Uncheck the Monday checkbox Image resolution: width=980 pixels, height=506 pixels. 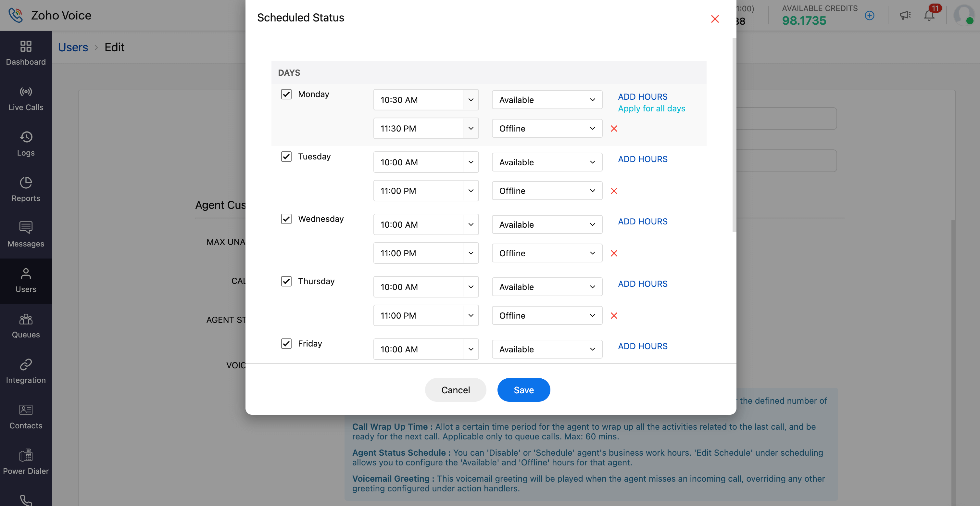click(x=286, y=95)
